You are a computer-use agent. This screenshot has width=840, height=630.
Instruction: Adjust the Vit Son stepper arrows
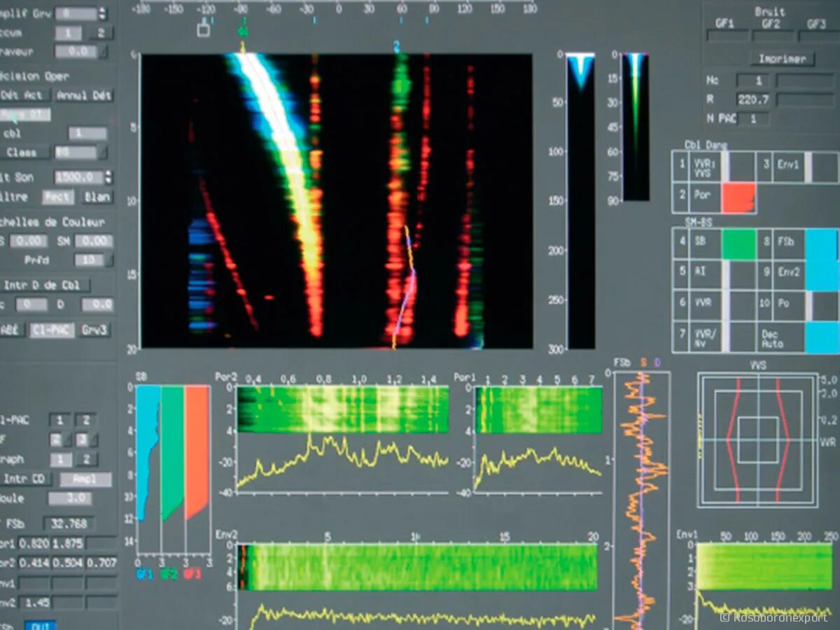pyautogui.click(x=108, y=177)
